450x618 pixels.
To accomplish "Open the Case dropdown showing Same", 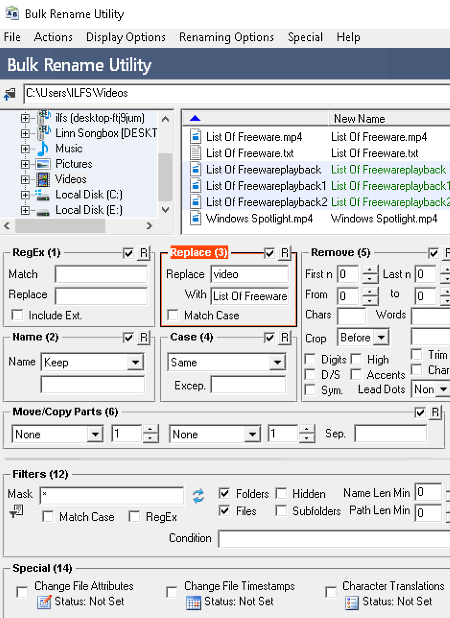I will tap(277, 362).
